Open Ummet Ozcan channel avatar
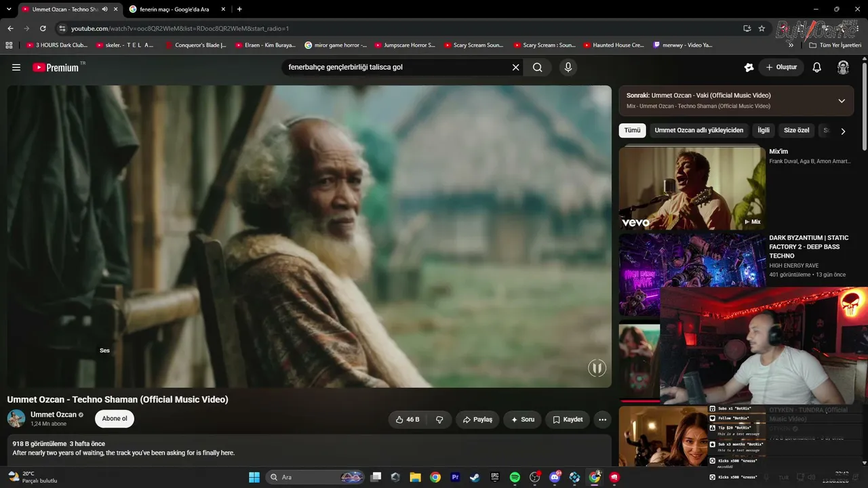This screenshot has height=488, width=868. click(16, 418)
